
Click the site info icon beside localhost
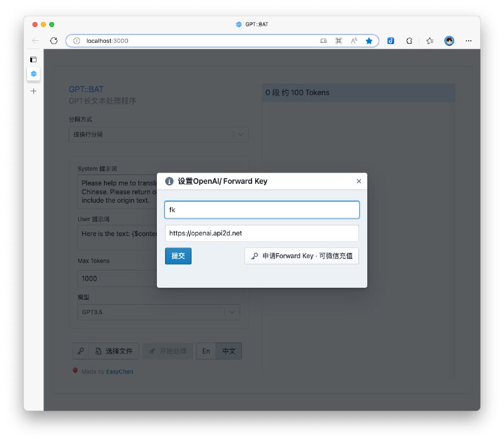[x=76, y=40]
